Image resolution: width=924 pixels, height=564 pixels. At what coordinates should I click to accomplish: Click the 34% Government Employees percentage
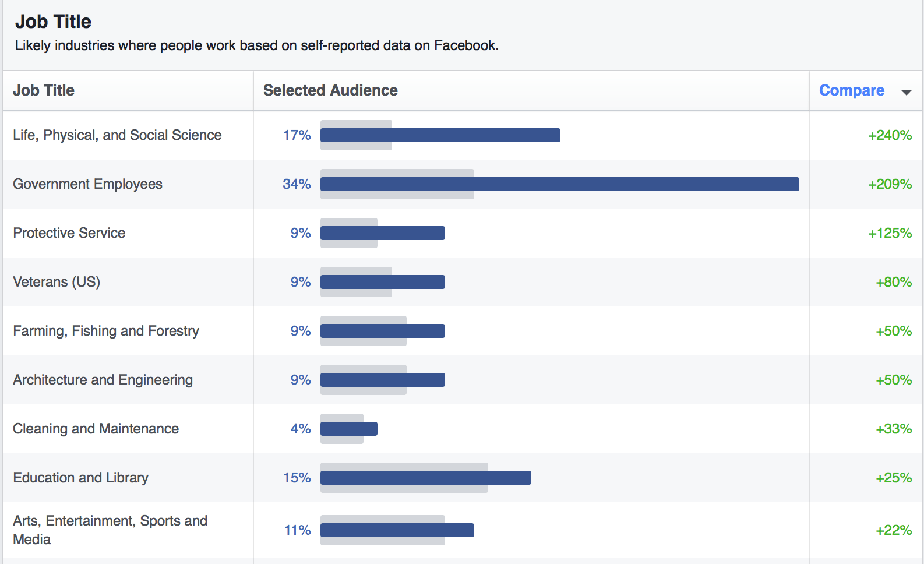pos(297,184)
